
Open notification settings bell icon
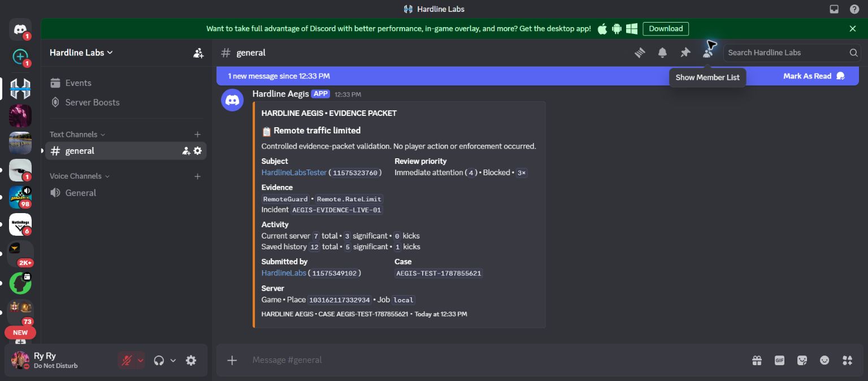(662, 53)
